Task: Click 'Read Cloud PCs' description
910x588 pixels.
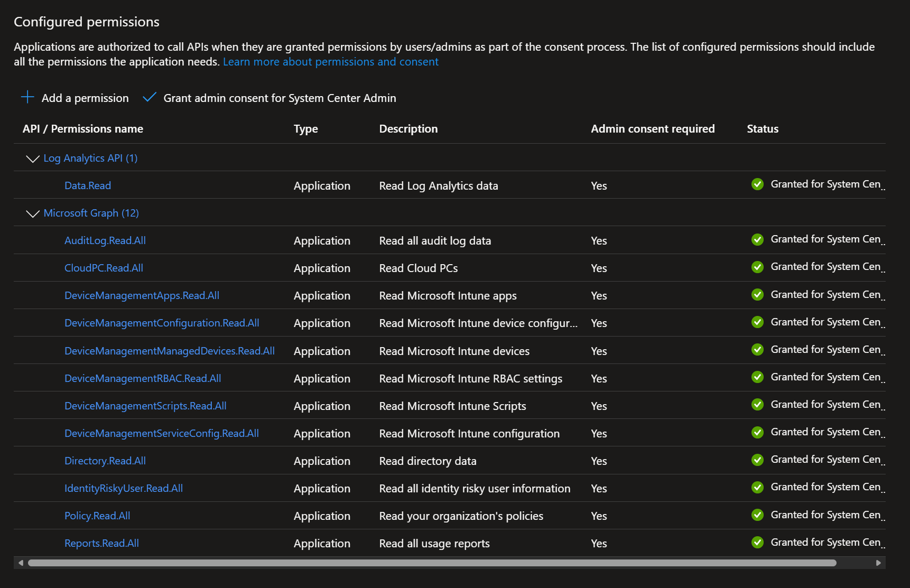Action: tap(419, 268)
